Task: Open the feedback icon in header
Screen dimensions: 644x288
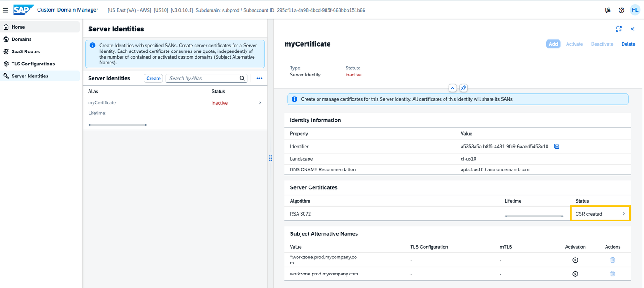Action: [608, 10]
